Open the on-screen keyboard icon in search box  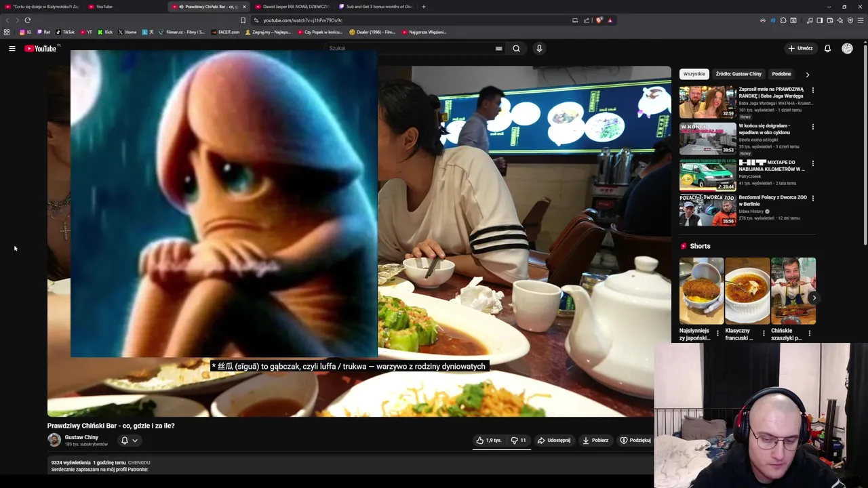498,48
